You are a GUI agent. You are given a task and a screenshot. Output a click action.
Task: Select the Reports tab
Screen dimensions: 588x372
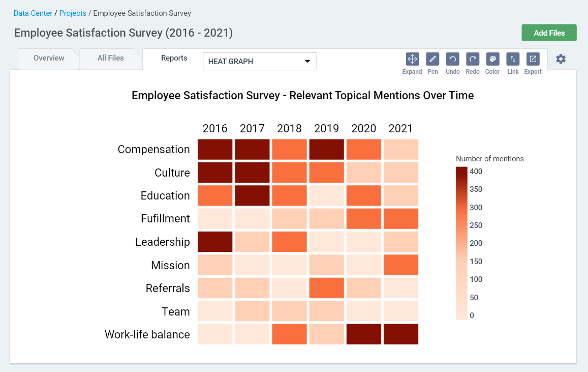[x=174, y=58]
